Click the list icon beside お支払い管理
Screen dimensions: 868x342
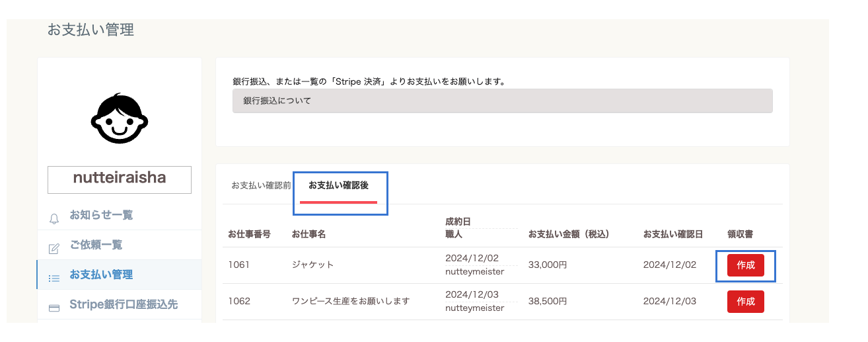tap(54, 278)
